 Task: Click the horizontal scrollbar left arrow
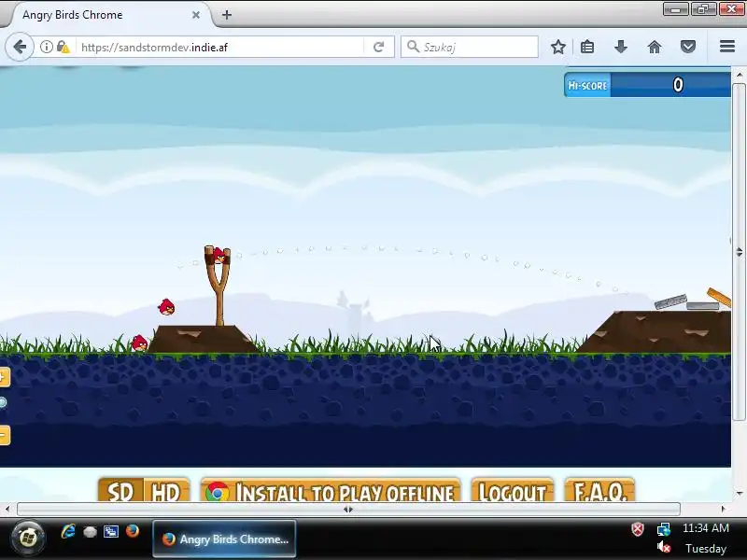click(7, 509)
